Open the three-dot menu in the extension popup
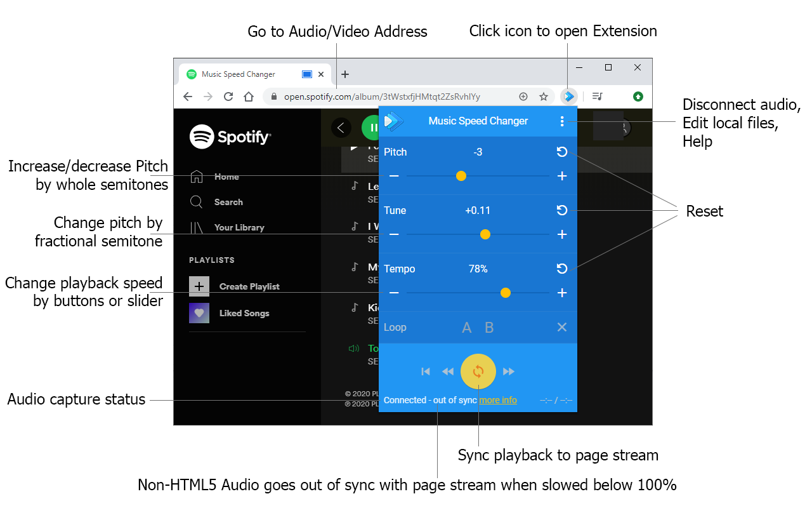Viewport: 812px width, 508px height. pos(562,121)
